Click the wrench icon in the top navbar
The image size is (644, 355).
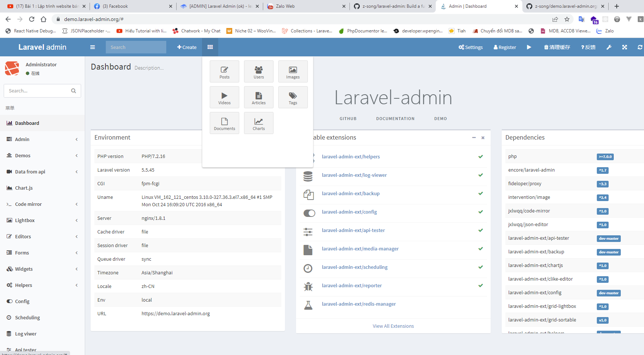click(609, 47)
